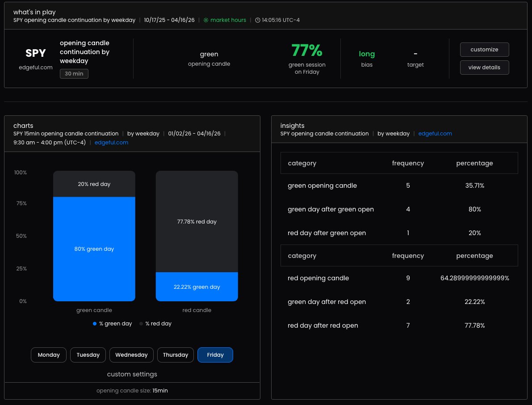Click edgeful.com text under SPY

pyautogui.click(x=36, y=67)
